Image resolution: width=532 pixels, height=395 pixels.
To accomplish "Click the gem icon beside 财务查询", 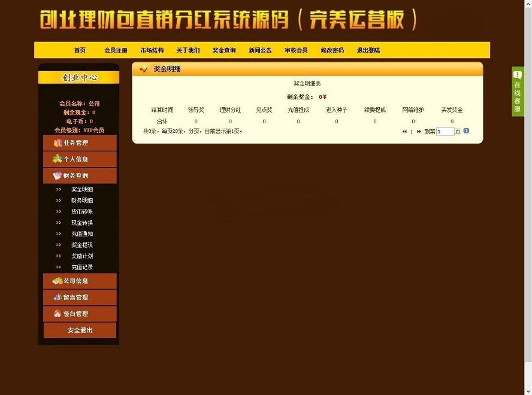I will pos(56,176).
